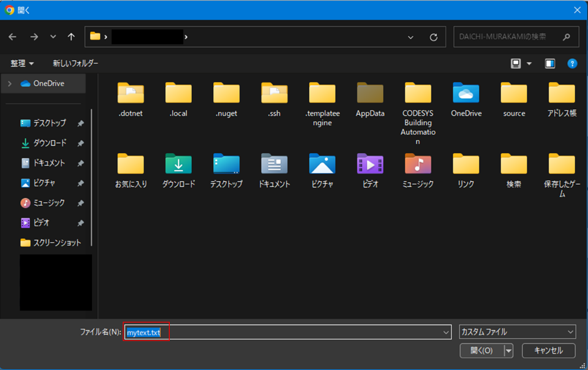Open ミュージック in the sidebar
The height and width of the screenshot is (370, 588).
[x=49, y=203]
